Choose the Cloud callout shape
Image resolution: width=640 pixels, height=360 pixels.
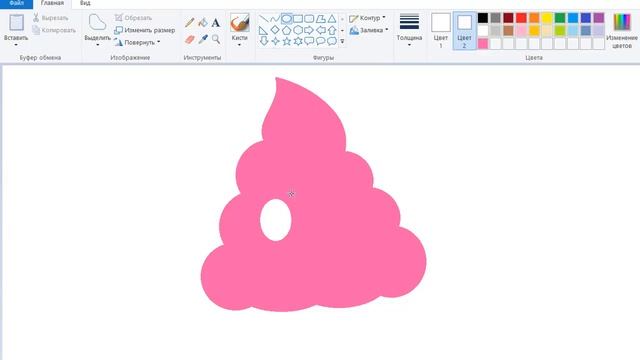332,41
